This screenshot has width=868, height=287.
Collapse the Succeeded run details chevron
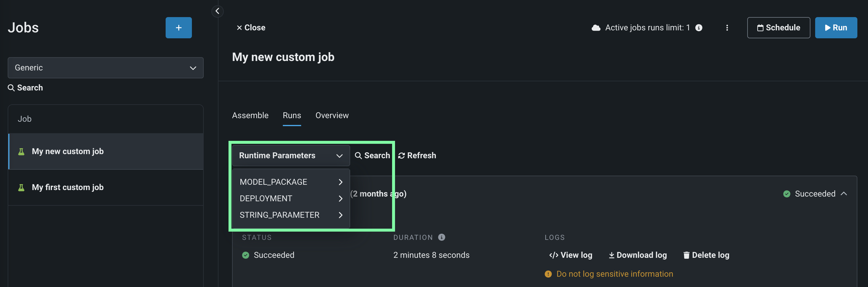[843, 194]
